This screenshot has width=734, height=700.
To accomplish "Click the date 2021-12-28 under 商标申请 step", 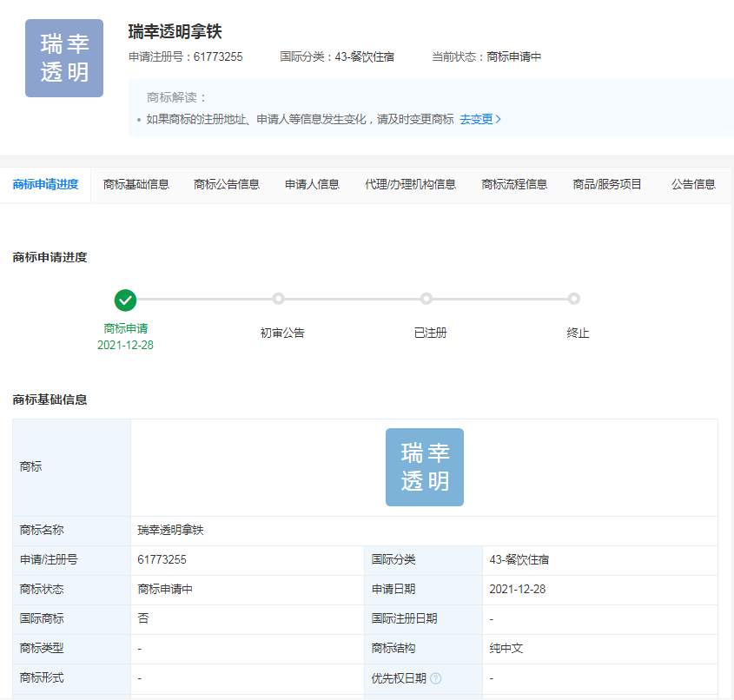I will point(125,345).
